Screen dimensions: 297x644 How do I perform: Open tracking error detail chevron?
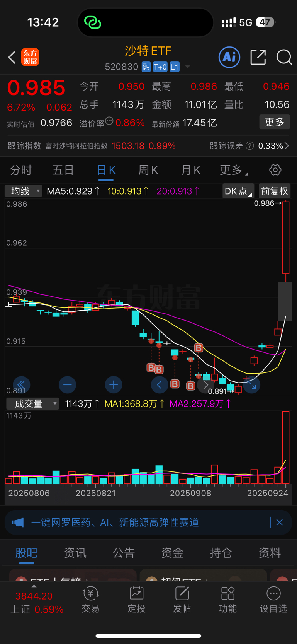point(287,146)
